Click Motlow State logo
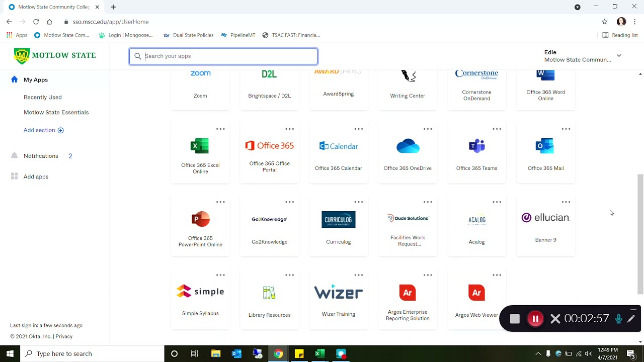 [55, 56]
